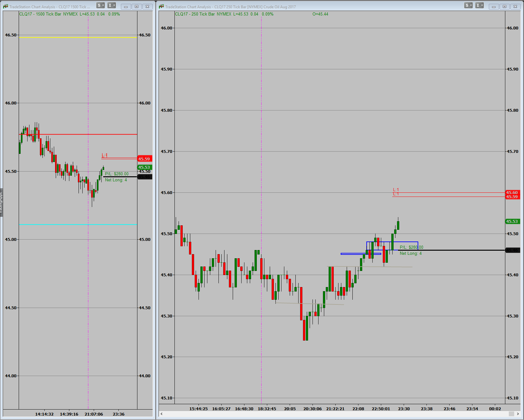The width and height of the screenshot is (524, 420).
Task: Click the 00:02 time label on the 250 Tick axis
Action: 495,409
